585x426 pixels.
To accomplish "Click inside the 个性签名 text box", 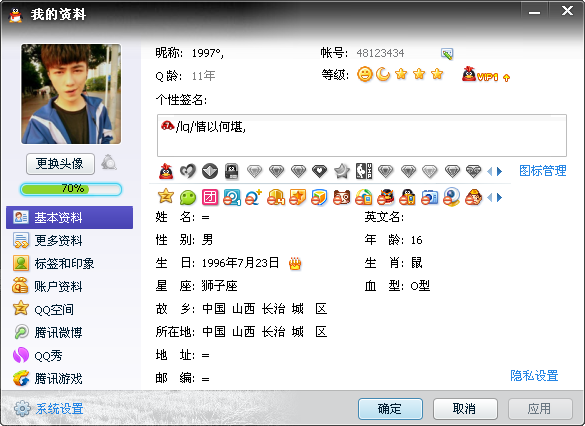I will coord(362,135).
